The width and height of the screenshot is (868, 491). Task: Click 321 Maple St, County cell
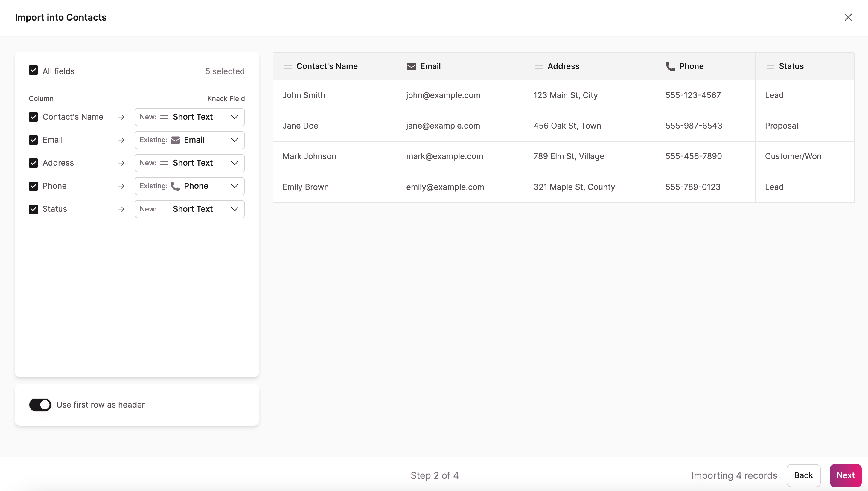coord(590,187)
